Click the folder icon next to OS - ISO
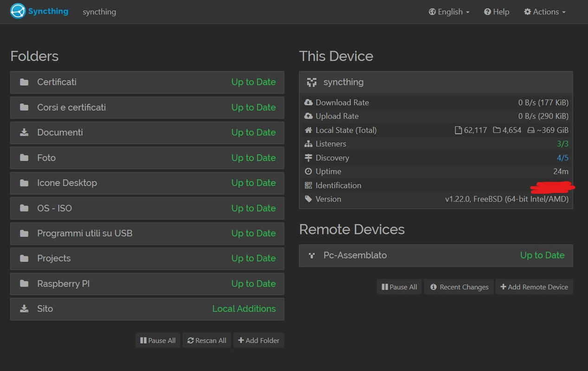The image size is (588, 371). (24, 208)
